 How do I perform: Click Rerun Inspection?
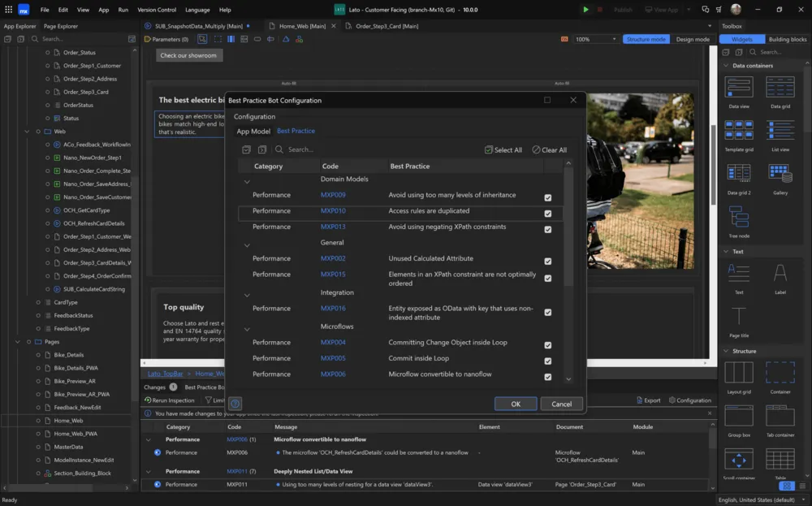pyautogui.click(x=170, y=400)
